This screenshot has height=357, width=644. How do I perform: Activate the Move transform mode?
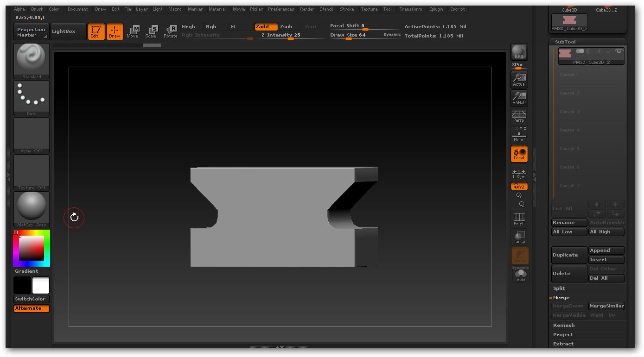pyautogui.click(x=133, y=31)
